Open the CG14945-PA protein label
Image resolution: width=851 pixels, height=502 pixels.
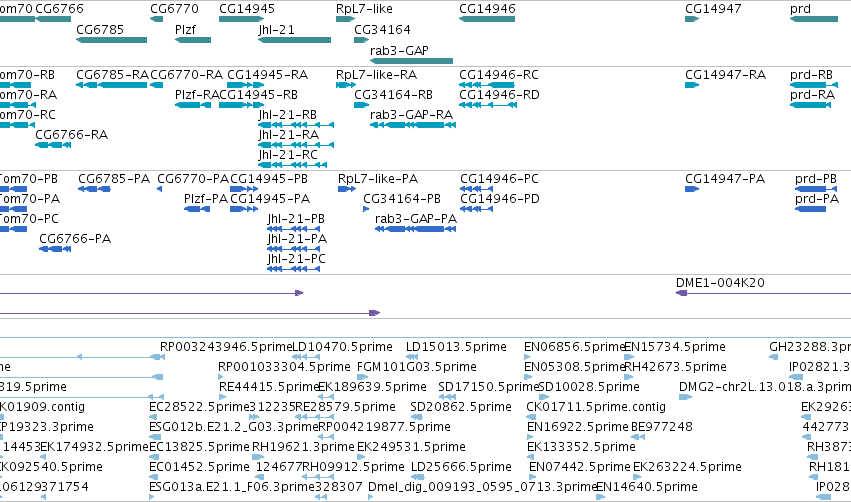(270, 199)
